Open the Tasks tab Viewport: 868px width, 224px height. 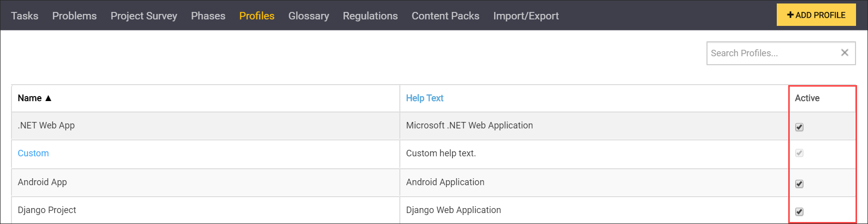click(x=24, y=16)
